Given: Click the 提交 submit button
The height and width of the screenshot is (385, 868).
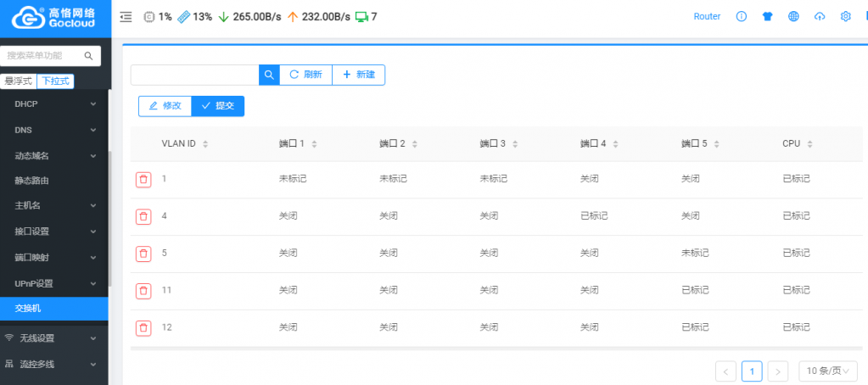Looking at the screenshot, I should pyautogui.click(x=218, y=106).
